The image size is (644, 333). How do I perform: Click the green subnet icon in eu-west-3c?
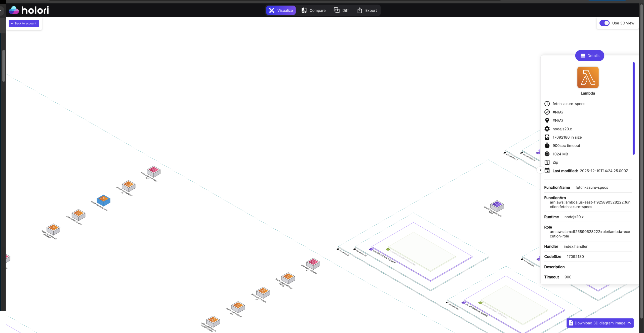(x=480, y=303)
